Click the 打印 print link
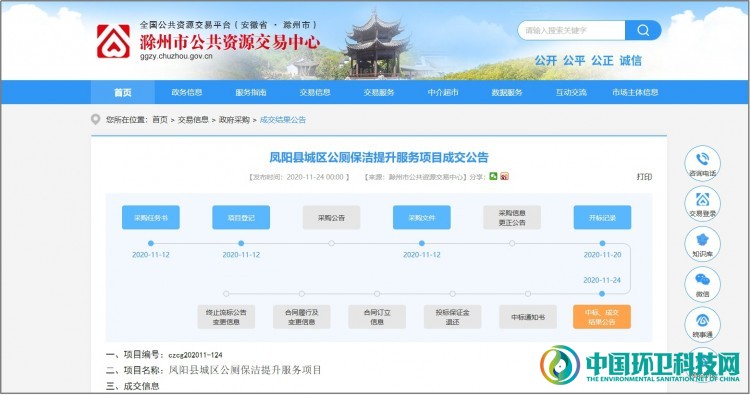Image resolution: width=750 pixels, height=395 pixels. (644, 176)
